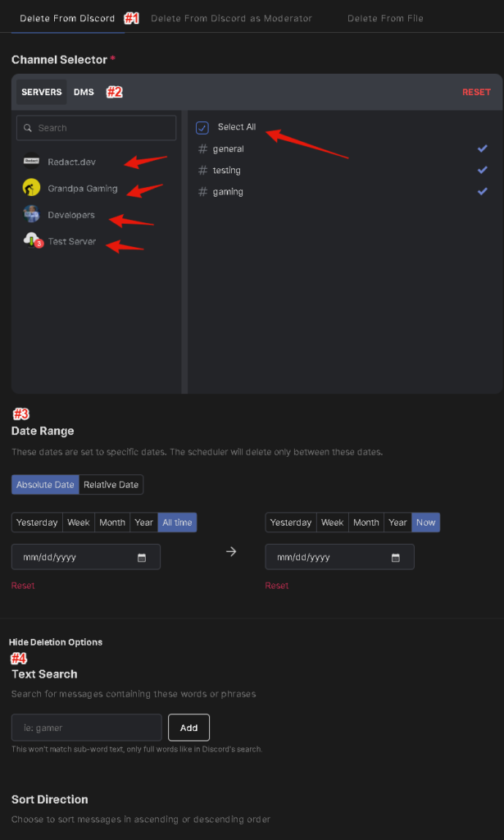Open calendar picker on start date field
The width and height of the screenshot is (504, 840).
pos(142,558)
